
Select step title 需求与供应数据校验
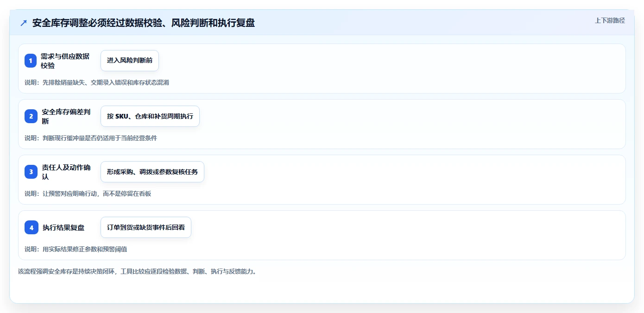(65, 61)
